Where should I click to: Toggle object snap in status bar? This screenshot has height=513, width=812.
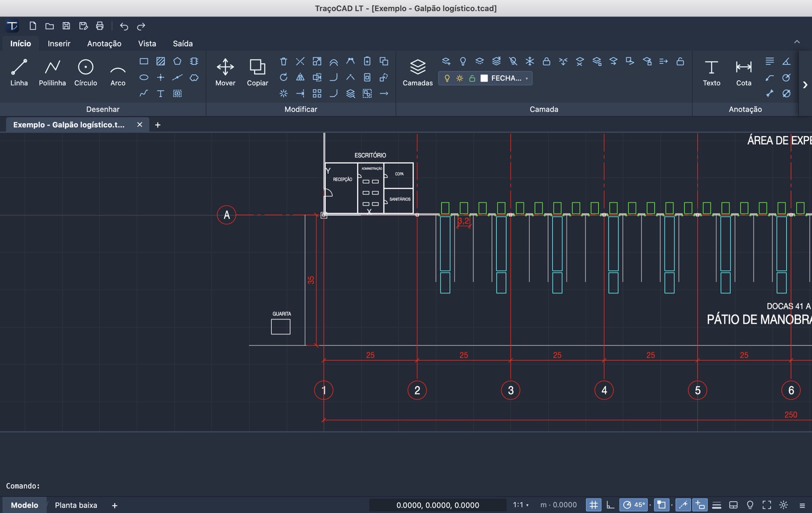(661, 505)
